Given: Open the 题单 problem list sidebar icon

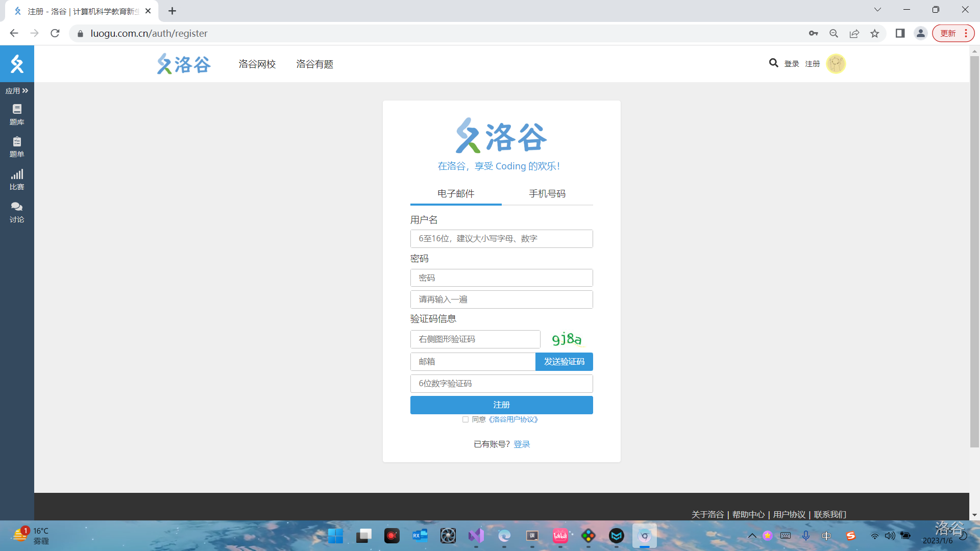Looking at the screenshot, I should coord(17,147).
